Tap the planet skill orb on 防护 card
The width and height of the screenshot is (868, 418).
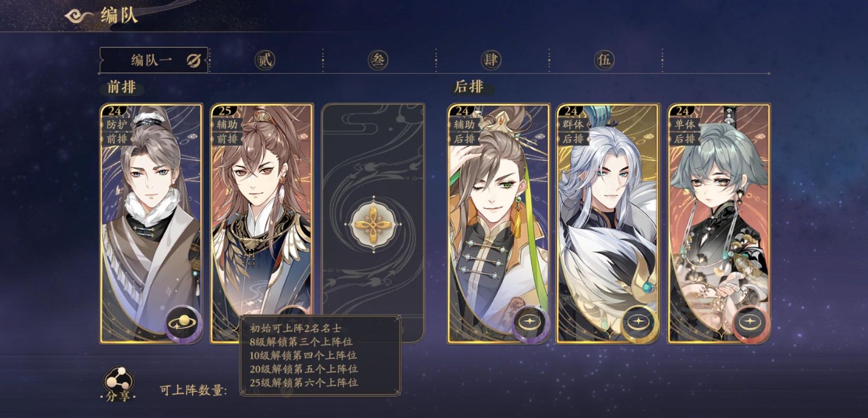point(184,324)
